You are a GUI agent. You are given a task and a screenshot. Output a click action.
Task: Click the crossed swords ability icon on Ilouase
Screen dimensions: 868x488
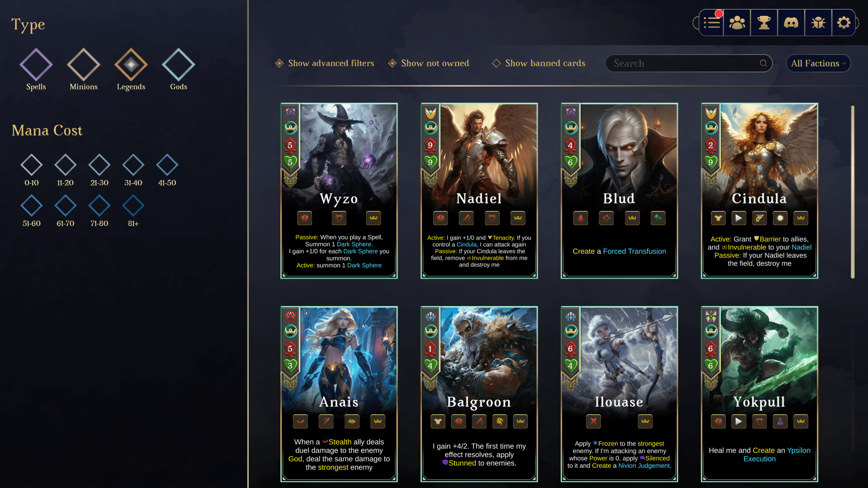click(x=594, y=422)
